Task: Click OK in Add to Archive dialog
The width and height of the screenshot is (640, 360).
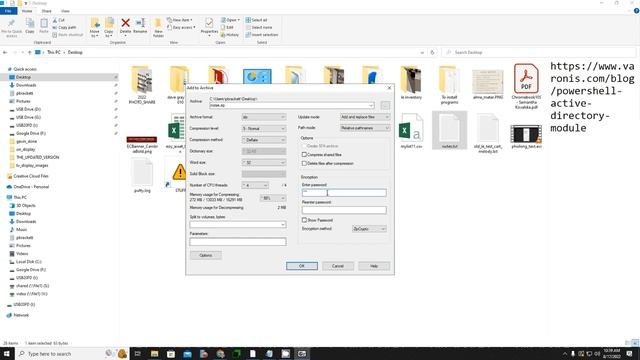Action: (302, 266)
